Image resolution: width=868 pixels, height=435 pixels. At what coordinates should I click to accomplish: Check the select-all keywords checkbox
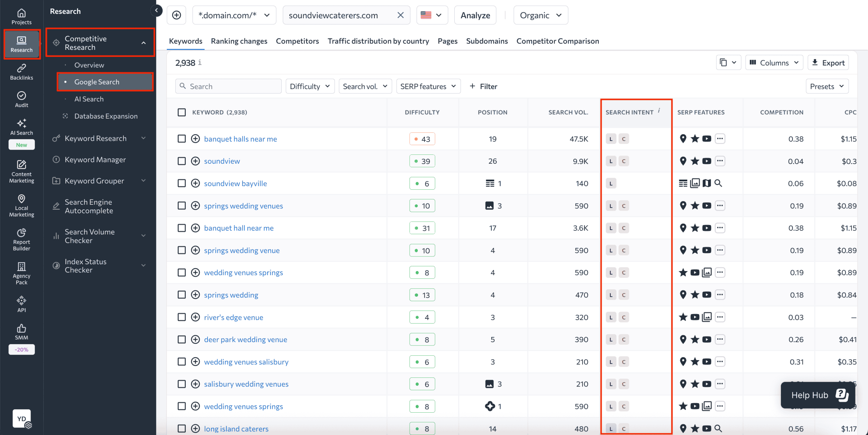tap(182, 112)
